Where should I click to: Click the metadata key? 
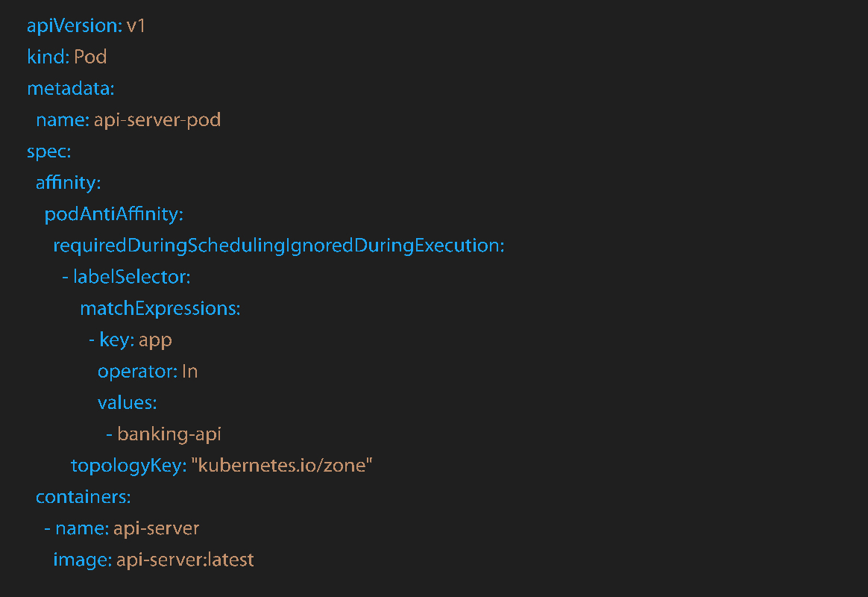[x=70, y=89]
